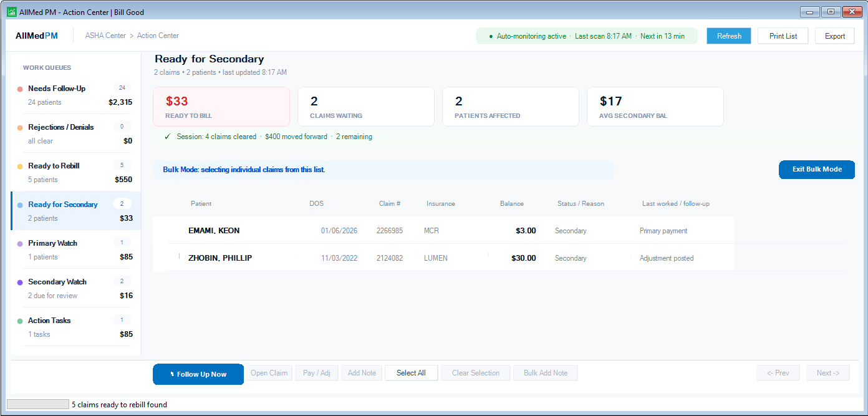Minimize the AllMed PM window

tap(809, 12)
